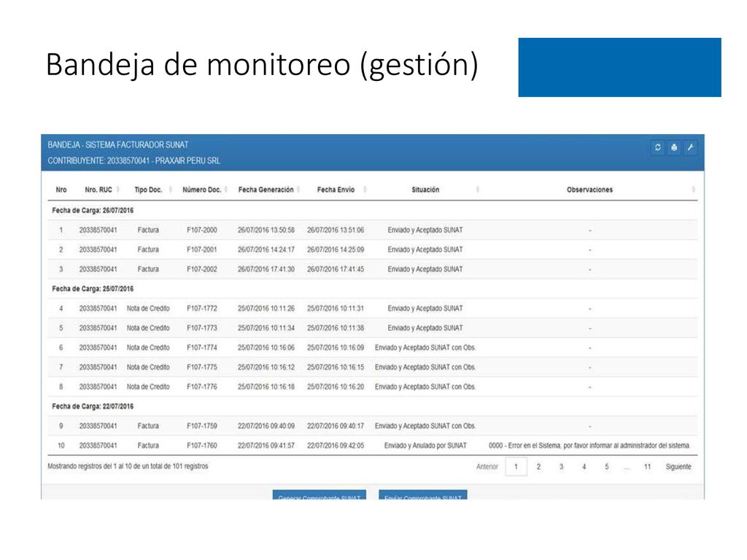Image resolution: width=747 pixels, height=560 pixels.
Task: Jump to pagination page 11
Action: pyautogui.click(x=647, y=467)
